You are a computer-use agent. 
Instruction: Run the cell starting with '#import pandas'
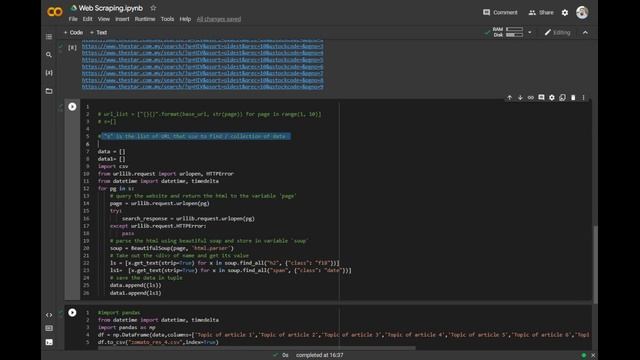[x=72, y=313]
